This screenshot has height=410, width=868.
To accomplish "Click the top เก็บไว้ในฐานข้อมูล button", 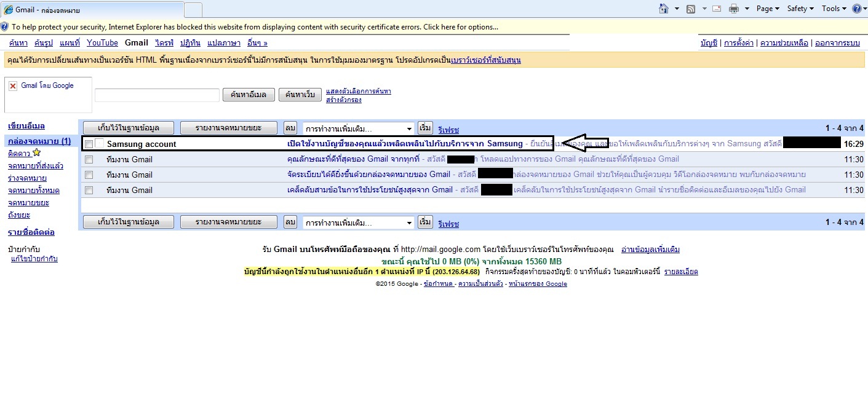I will tap(129, 128).
